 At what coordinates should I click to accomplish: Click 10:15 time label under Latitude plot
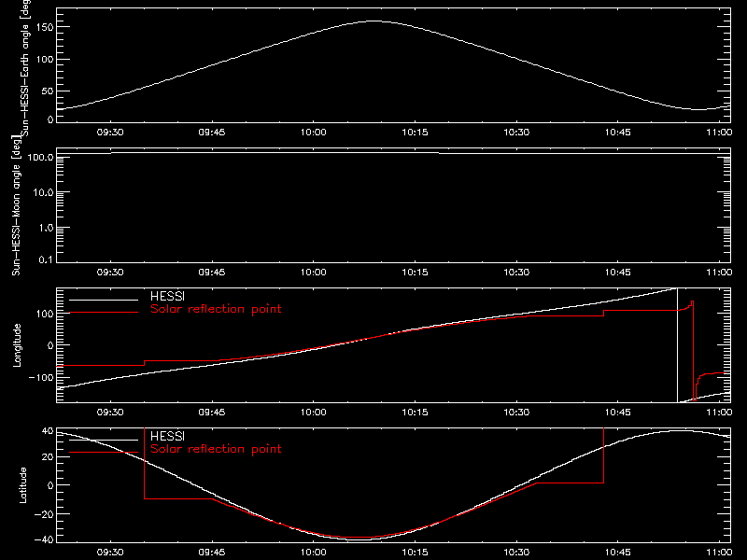coord(415,552)
